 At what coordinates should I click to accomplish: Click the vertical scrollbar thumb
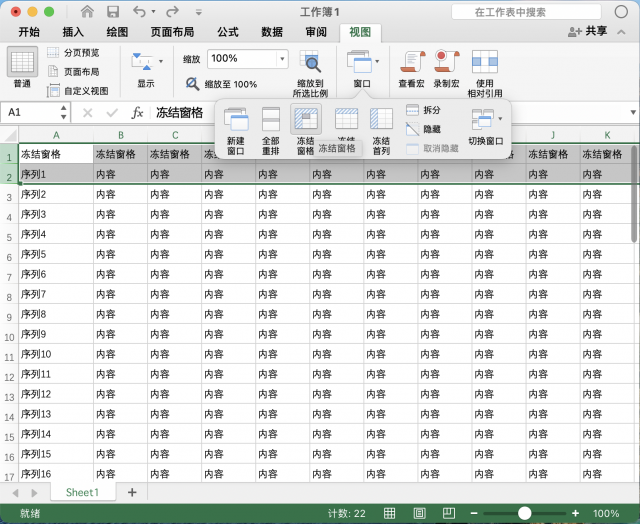click(x=634, y=194)
